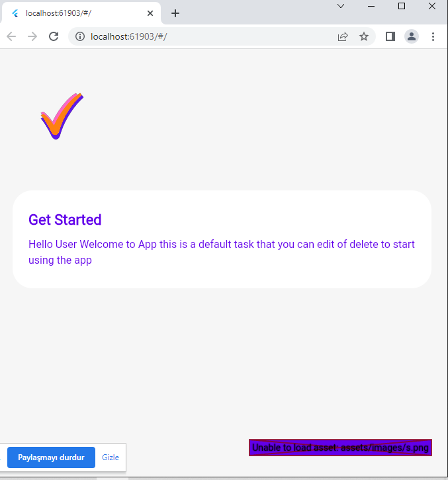Click the Paylaşmayı durdur button

(x=51, y=458)
